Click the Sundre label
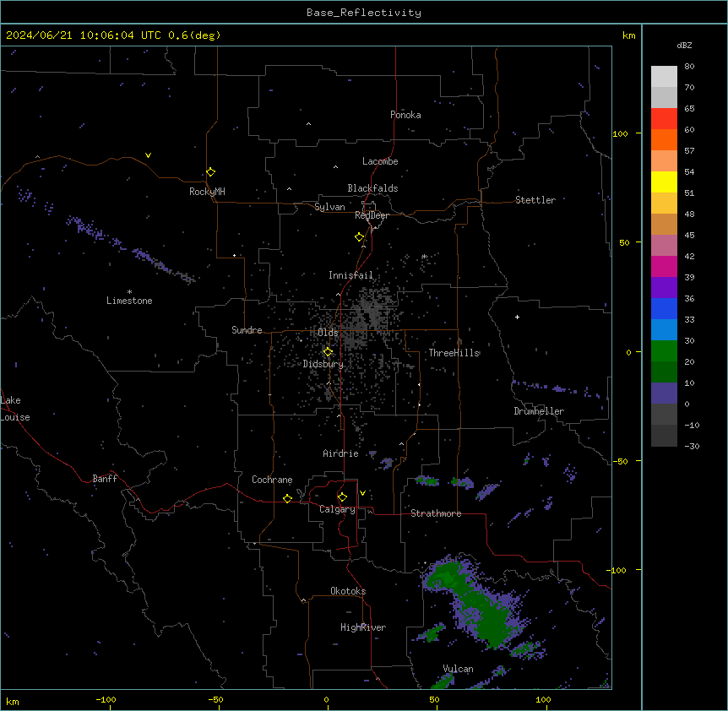This screenshot has height=711, width=728. [247, 330]
